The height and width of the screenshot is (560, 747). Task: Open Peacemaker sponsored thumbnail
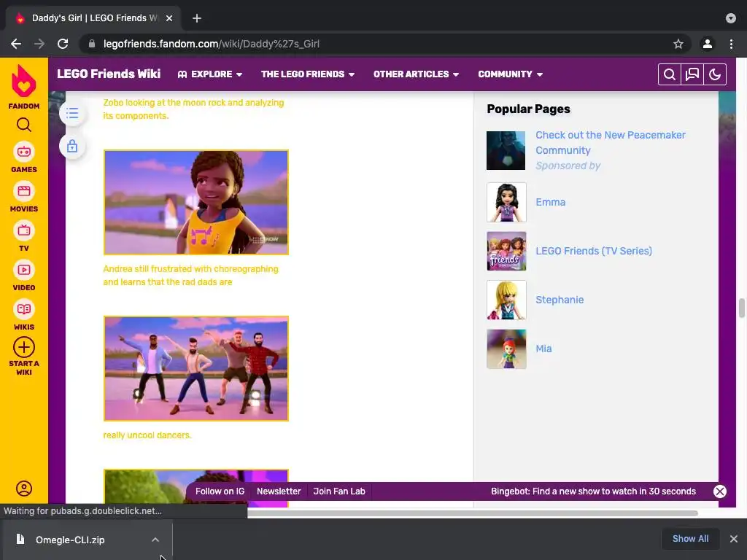tap(506, 150)
